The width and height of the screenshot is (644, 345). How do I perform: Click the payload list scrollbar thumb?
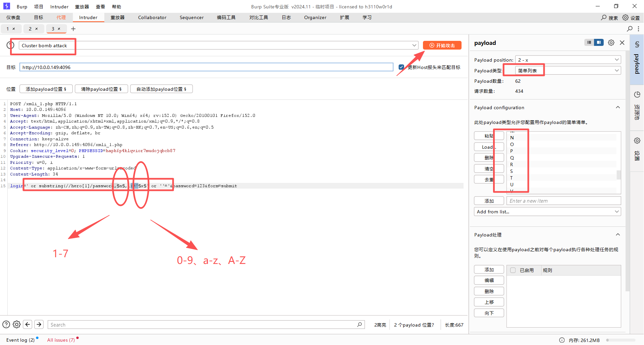point(619,175)
